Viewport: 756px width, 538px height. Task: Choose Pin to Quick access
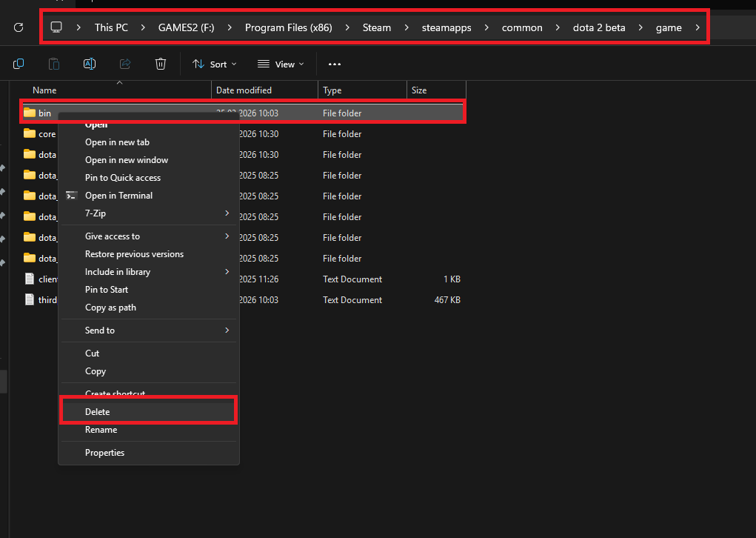point(149,178)
